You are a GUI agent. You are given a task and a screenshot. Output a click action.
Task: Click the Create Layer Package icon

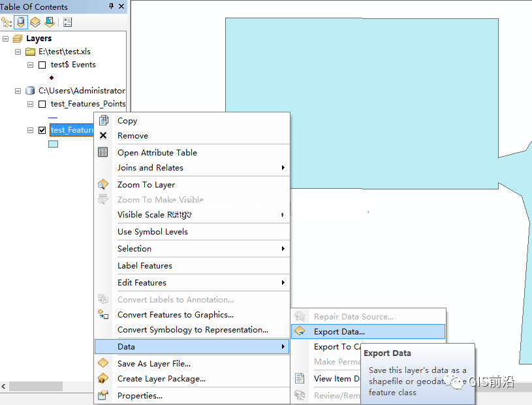[x=103, y=378]
